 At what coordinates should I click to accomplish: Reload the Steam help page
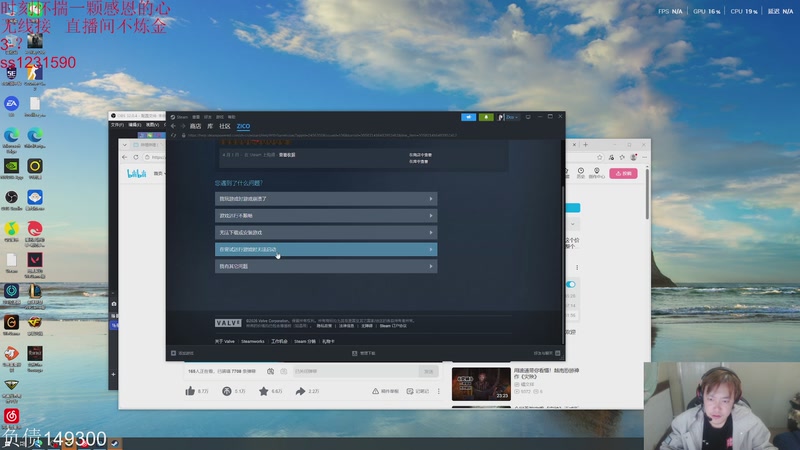point(173,135)
